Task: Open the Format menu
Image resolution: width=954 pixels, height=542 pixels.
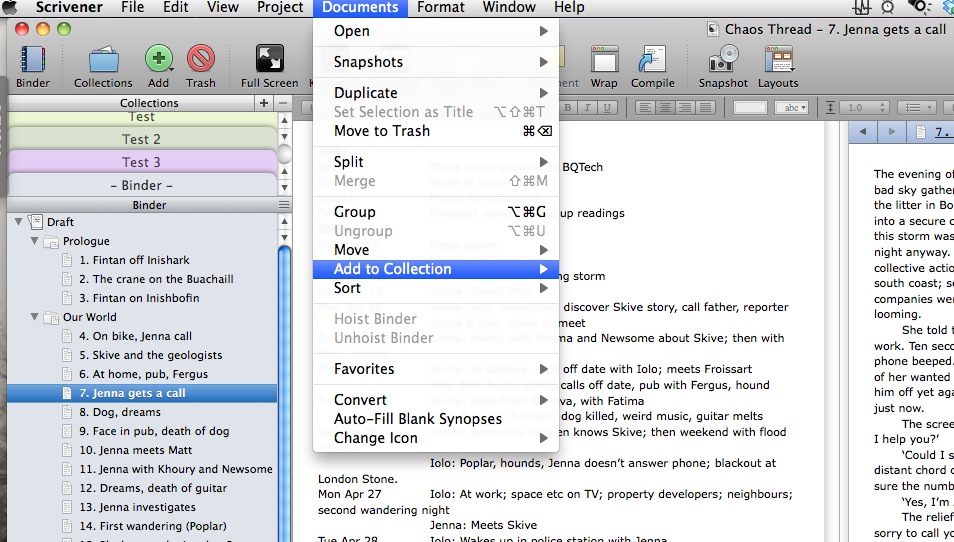Action: (440, 7)
